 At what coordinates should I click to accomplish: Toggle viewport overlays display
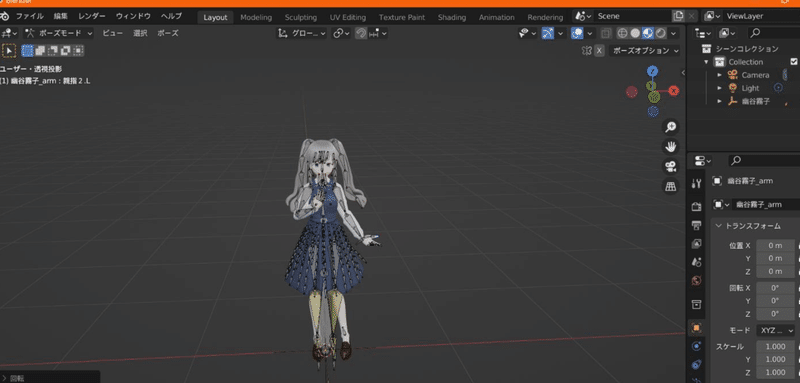(577, 33)
